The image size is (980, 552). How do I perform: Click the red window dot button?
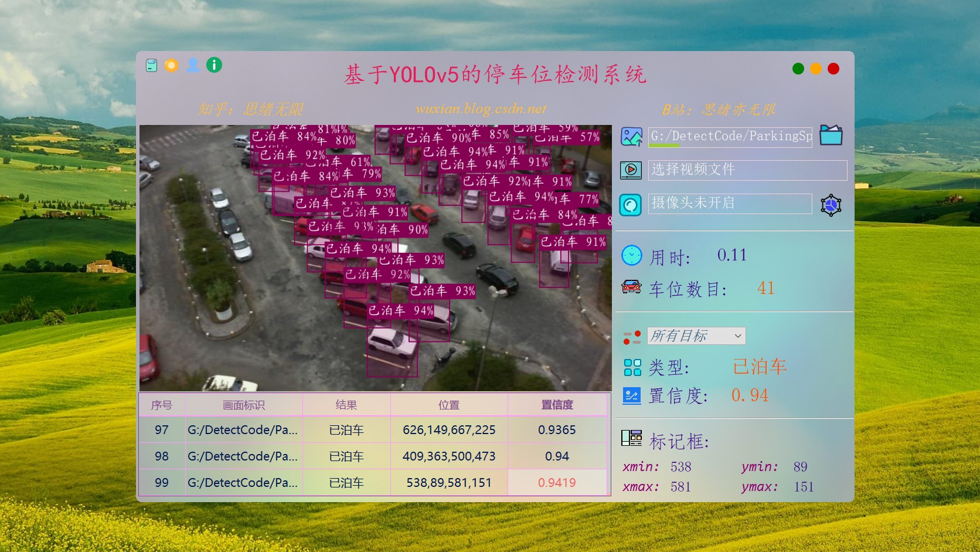pyautogui.click(x=833, y=69)
